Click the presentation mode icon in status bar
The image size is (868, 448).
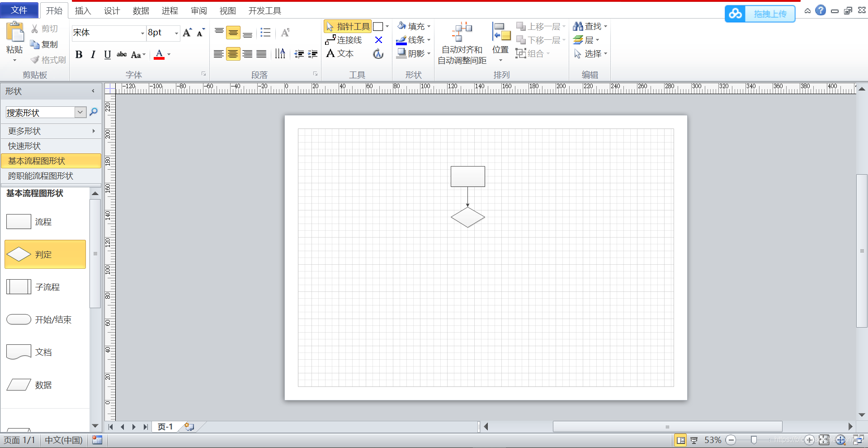(x=694, y=440)
